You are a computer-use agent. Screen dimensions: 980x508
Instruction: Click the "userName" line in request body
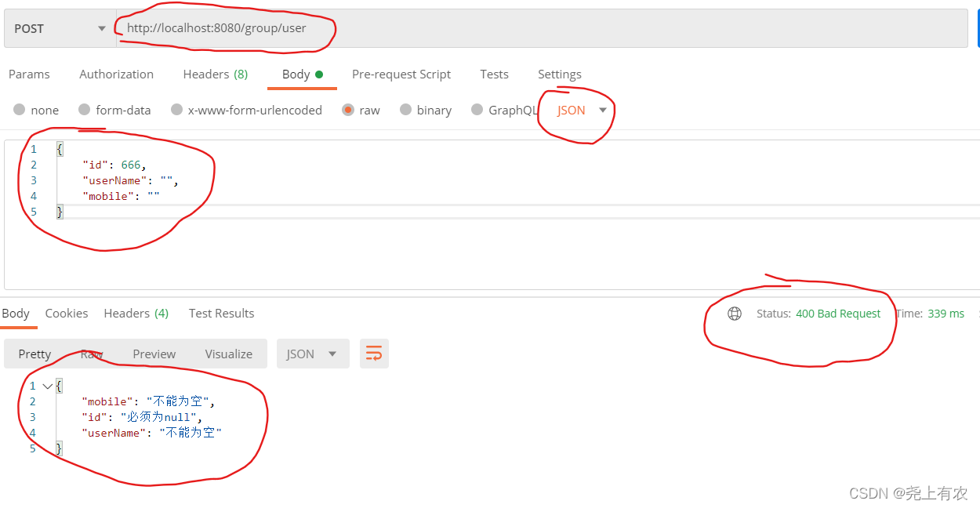pos(130,180)
